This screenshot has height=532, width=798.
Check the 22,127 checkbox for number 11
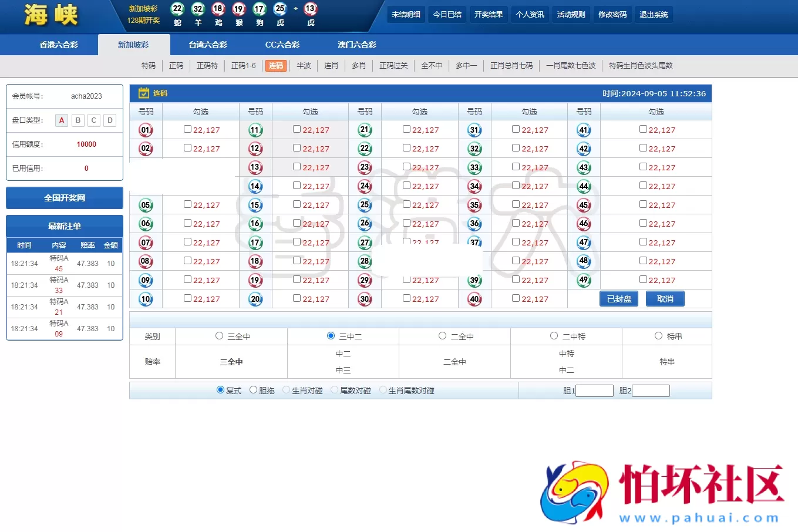tap(297, 129)
